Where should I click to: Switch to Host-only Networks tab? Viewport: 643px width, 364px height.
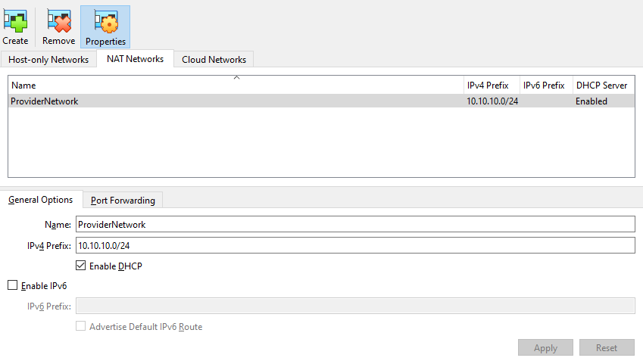48,60
